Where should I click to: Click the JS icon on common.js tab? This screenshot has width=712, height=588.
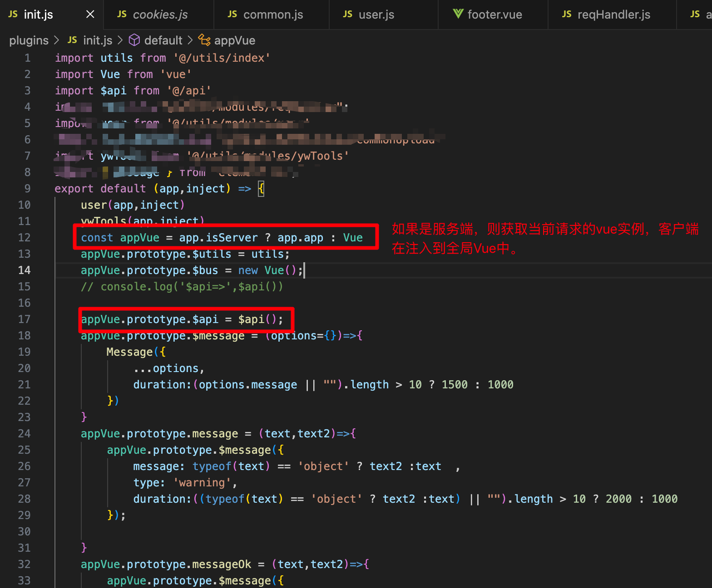pyautogui.click(x=232, y=14)
